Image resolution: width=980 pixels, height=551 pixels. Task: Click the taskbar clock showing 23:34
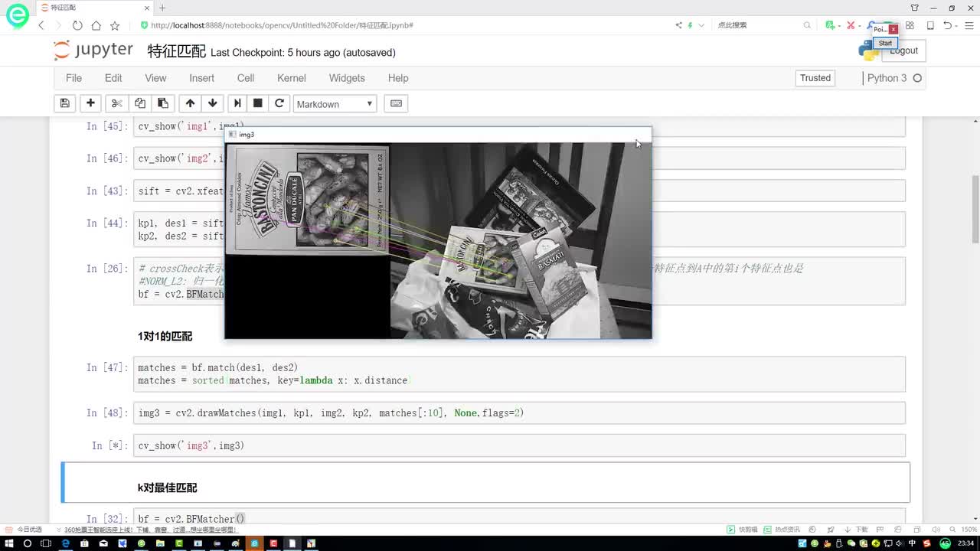(966, 543)
